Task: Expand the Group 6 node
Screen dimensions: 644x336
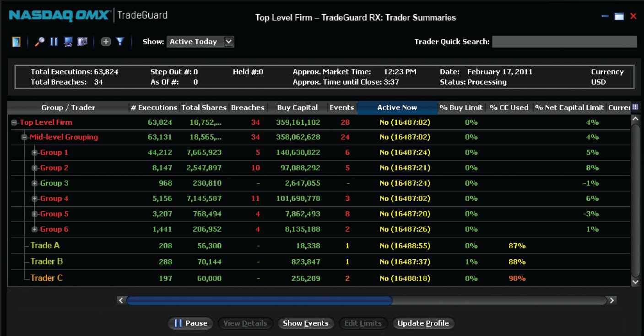Action: (x=34, y=229)
